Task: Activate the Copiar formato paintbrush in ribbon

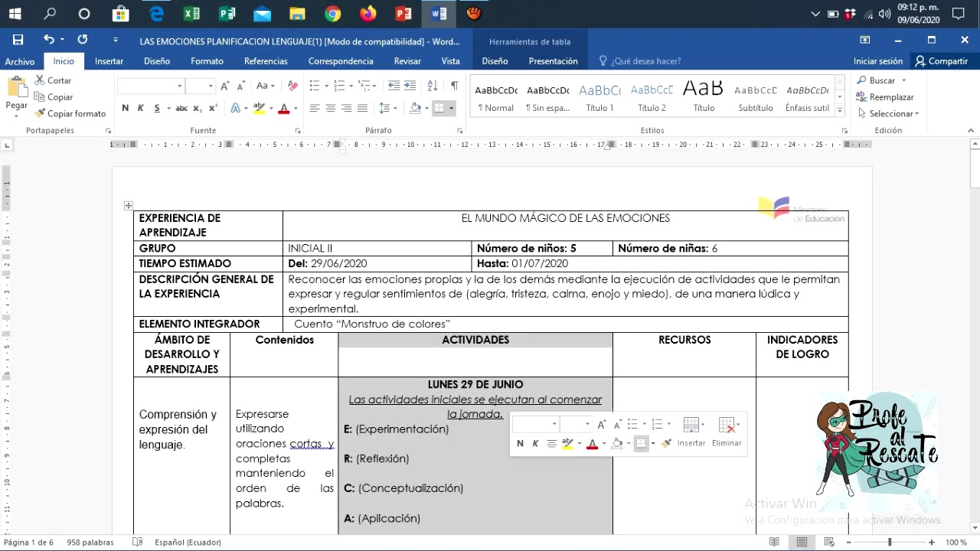Action: coord(70,113)
